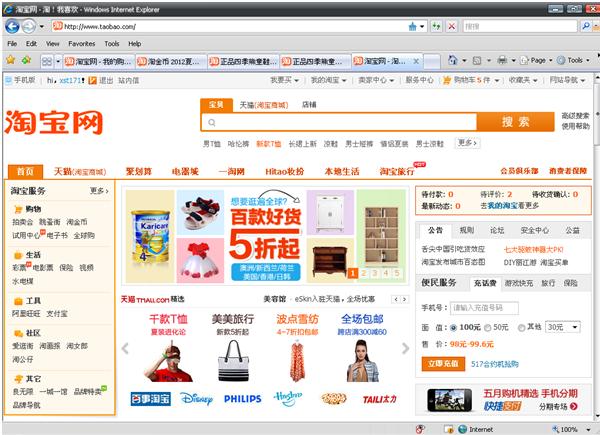The image size is (600, 435).
Task: Click the orange 搜索 button
Action: pos(515,122)
